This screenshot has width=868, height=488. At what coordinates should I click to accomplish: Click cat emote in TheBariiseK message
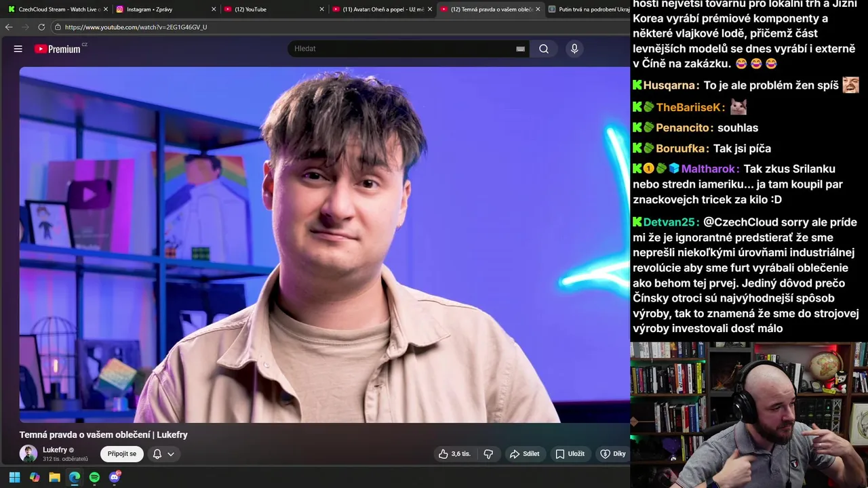point(738,107)
